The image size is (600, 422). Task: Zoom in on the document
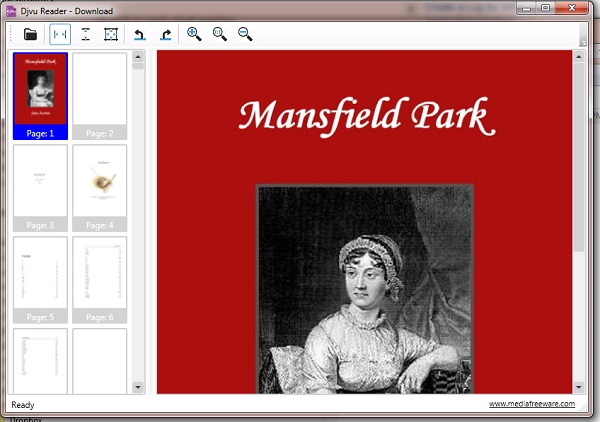pyautogui.click(x=194, y=34)
